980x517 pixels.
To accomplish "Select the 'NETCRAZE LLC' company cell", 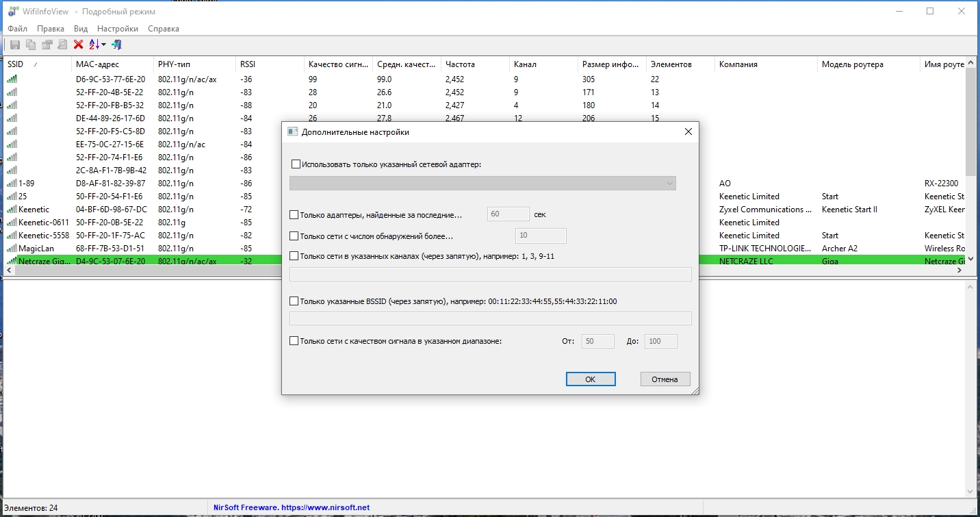I will pos(747,262).
